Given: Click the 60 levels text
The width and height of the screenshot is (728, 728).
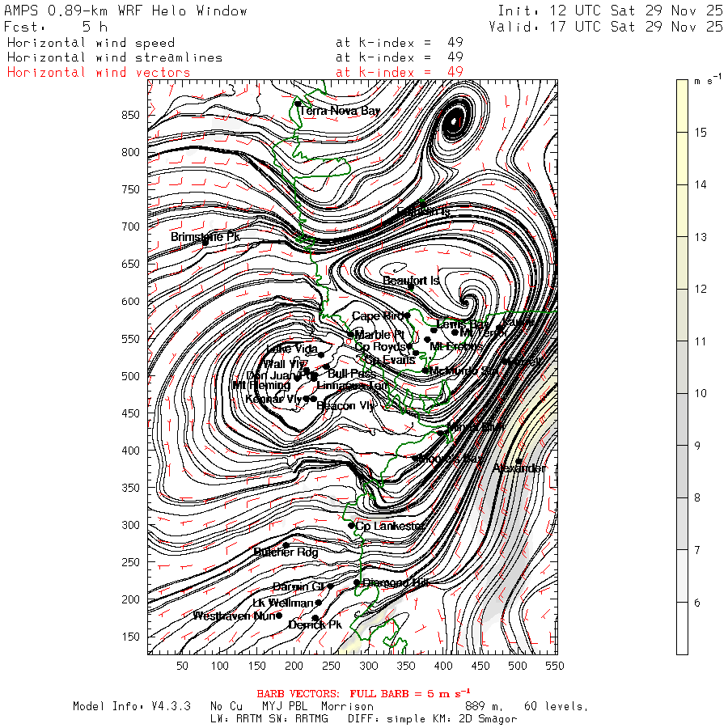Looking at the screenshot, I should 557,706.
